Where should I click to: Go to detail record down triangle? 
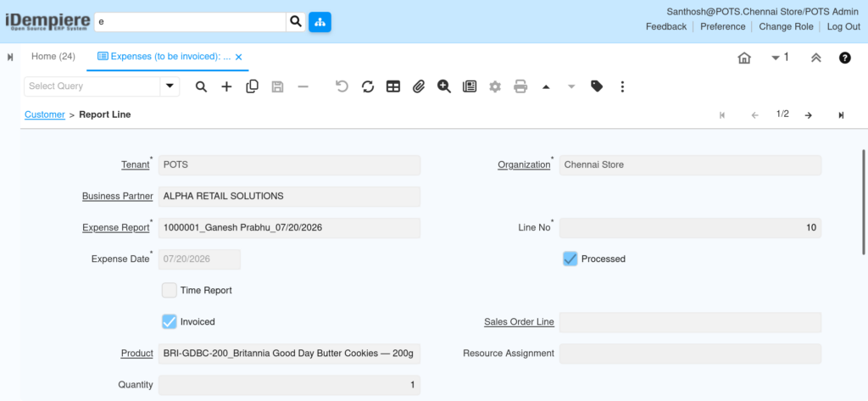coord(571,86)
